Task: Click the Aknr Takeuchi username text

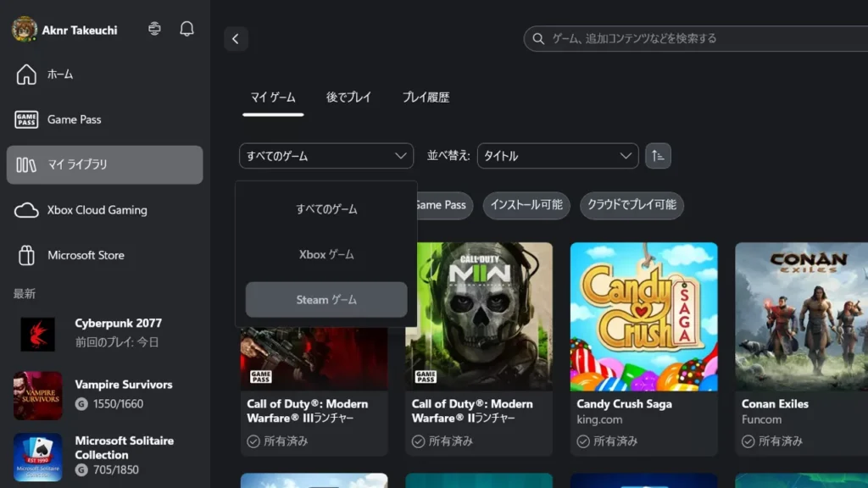Action: [80, 30]
